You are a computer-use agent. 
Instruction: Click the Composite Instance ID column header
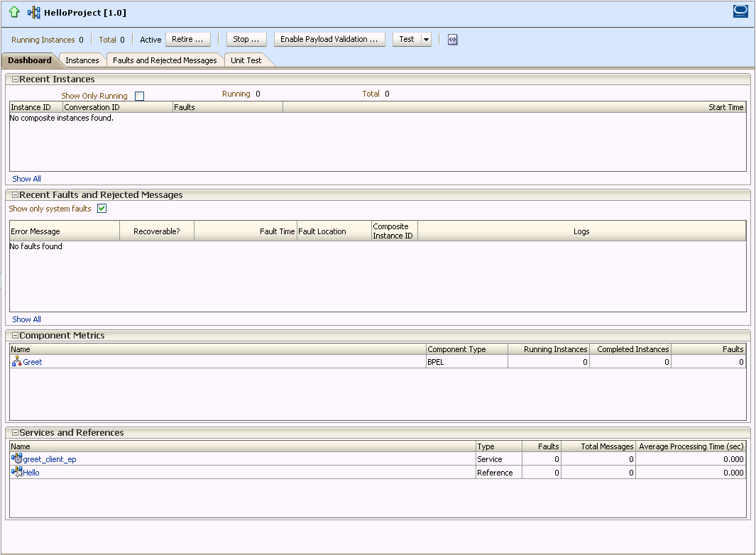coord(395,231)
